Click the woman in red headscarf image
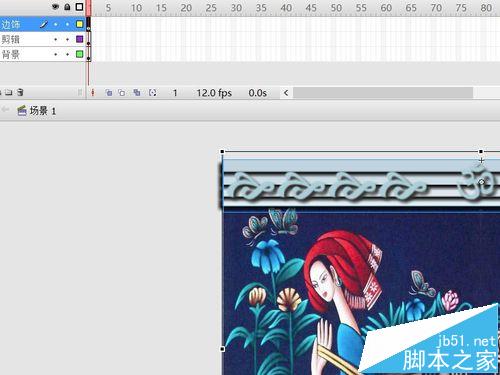The height and width of the screenshot is (375, 500). [361, 293]
